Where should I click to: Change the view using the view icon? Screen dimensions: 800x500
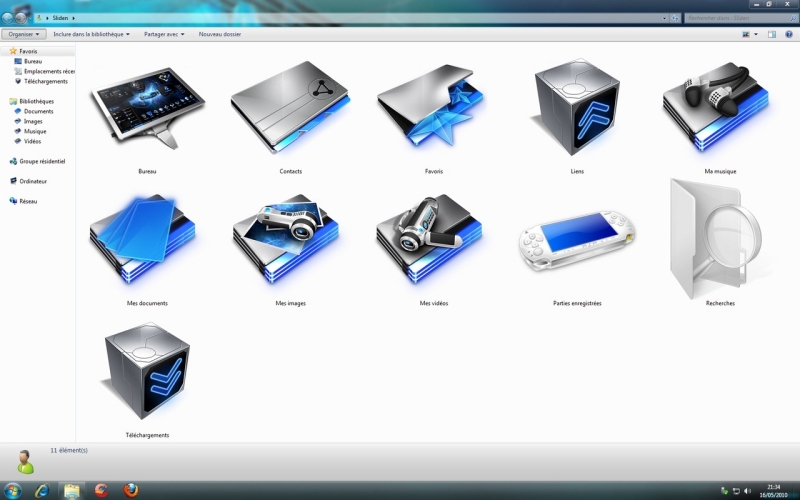746,34
